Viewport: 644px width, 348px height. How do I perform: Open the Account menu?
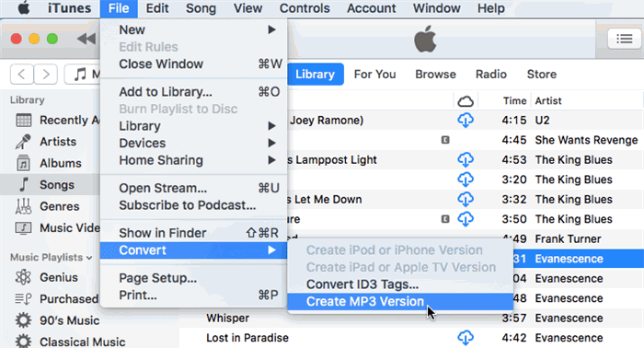point(372,8)
